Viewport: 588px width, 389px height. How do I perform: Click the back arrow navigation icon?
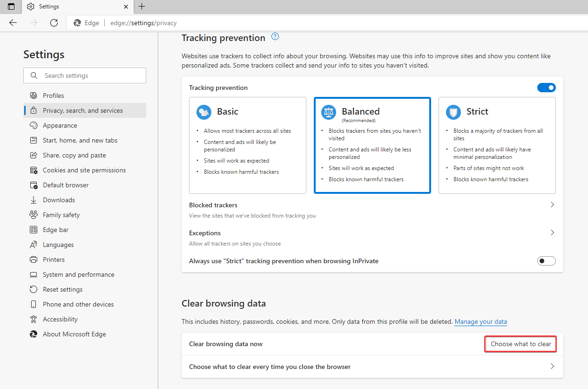click(x=13, y=23)
